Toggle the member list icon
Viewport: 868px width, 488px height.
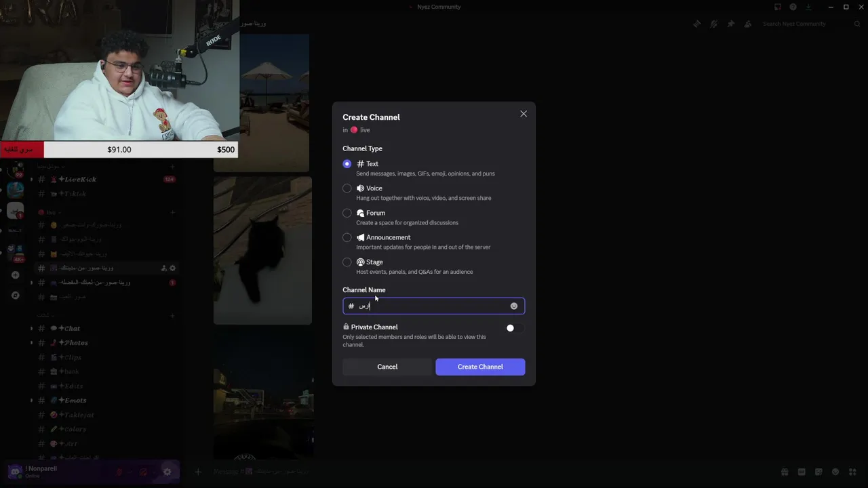point(747,24)
